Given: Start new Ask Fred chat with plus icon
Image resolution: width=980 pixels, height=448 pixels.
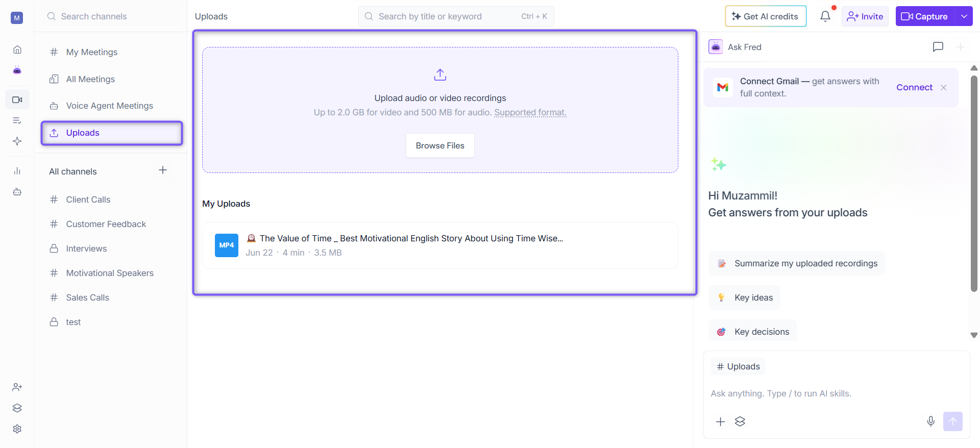Looking at the screenshot, I should point(960,47).
